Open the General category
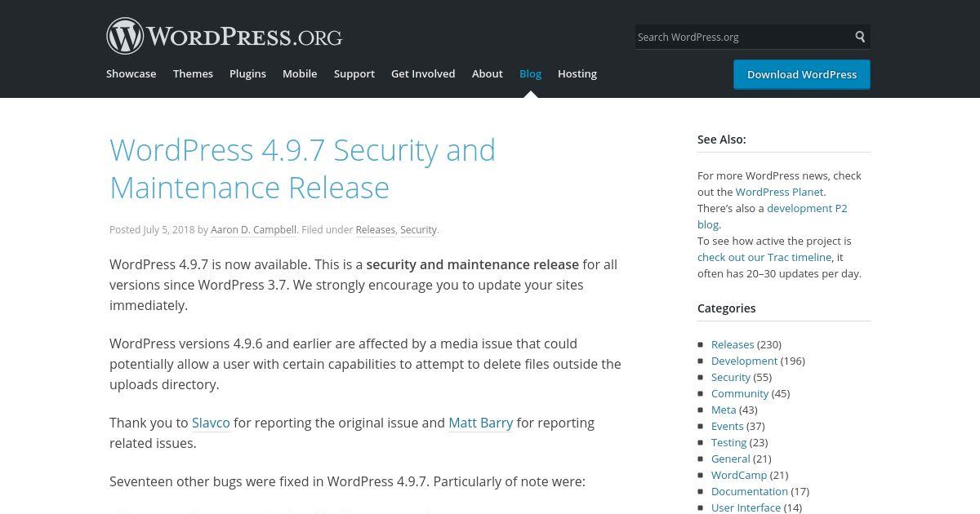 730,459
